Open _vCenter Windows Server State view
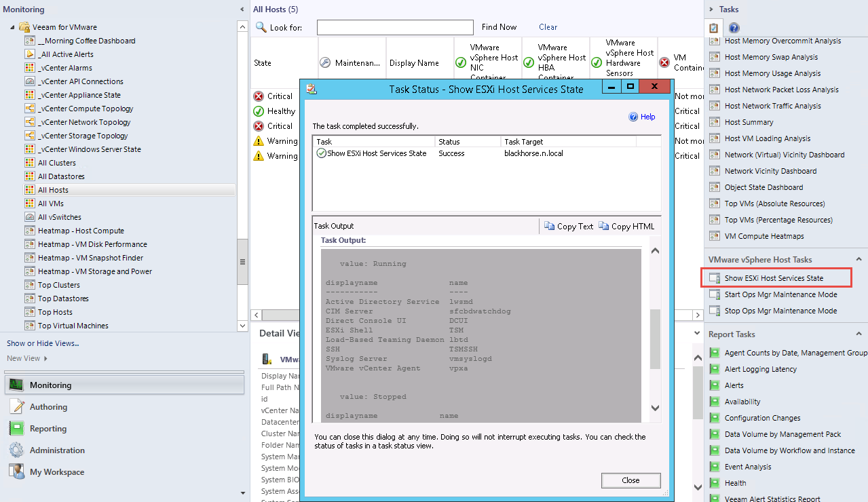868x502 pixels. [90, 149]
